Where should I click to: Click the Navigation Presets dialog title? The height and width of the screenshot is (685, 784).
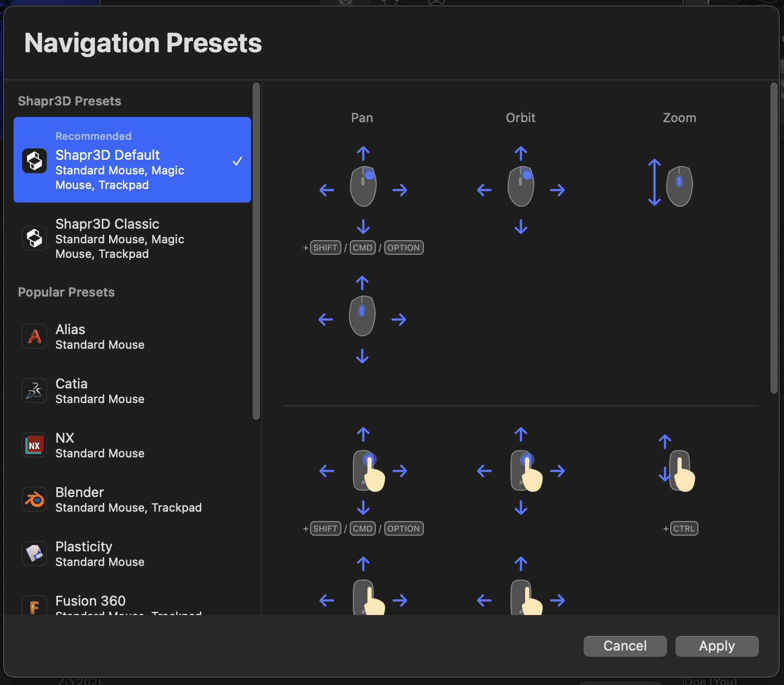tap(143, 43)
